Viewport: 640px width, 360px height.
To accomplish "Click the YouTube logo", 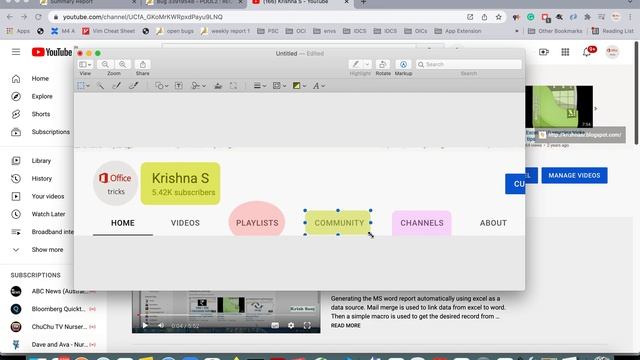I will [52, 52].
